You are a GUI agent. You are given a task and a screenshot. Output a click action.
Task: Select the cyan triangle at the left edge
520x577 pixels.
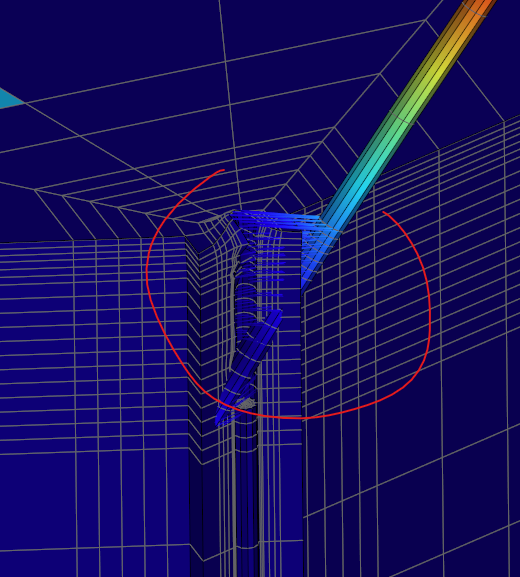pos(10,99)
